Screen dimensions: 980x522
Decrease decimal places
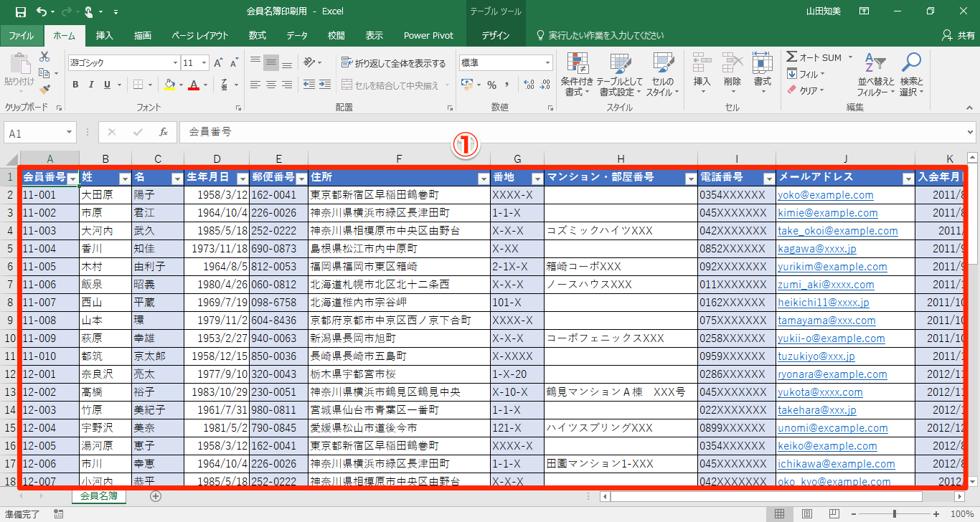pyautogui.click(x=545, y=85)
